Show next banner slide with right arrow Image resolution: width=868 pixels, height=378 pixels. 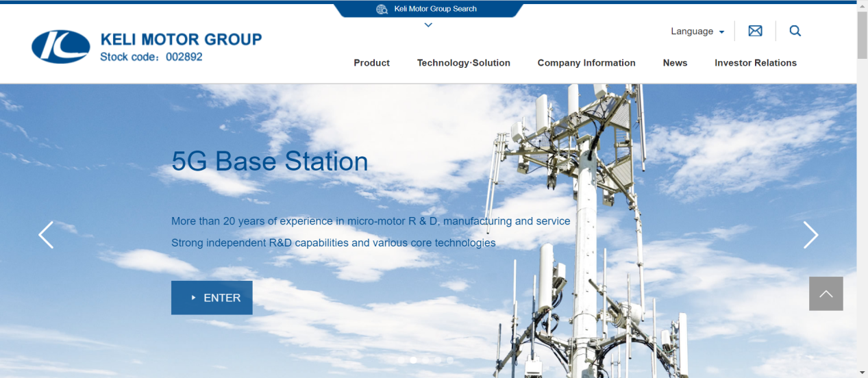810,235
